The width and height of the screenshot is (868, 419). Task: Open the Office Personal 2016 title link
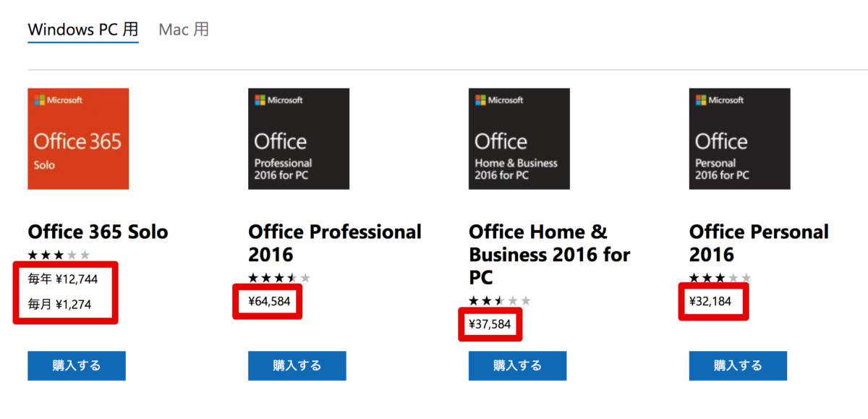click(x=759, y=243)
